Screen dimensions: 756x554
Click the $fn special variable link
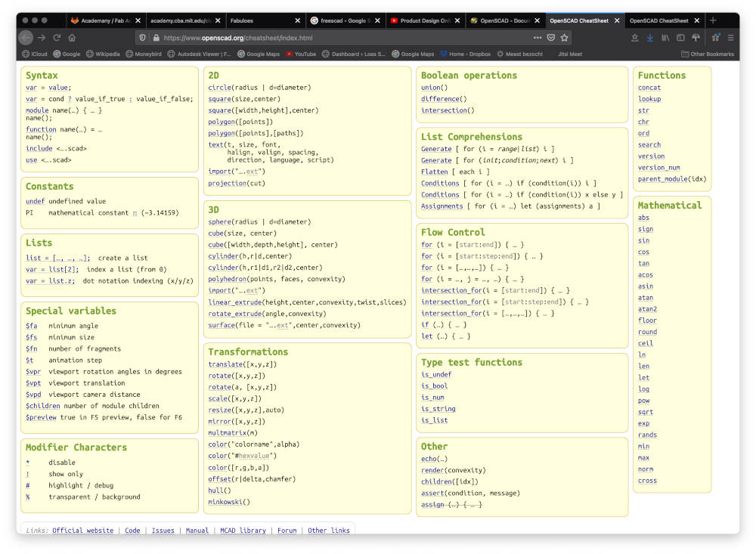click(x=31, y=348)
